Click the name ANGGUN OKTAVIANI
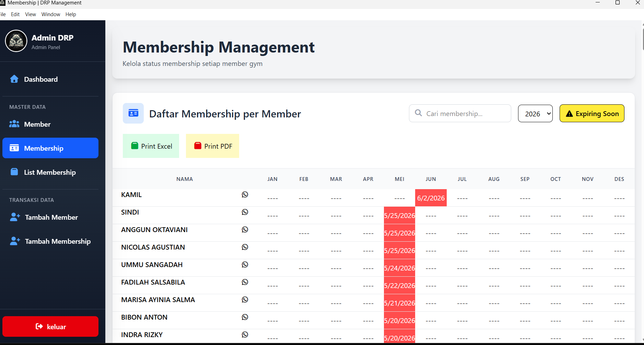Viewport: 644px width, 345px height. pos(154,230)
